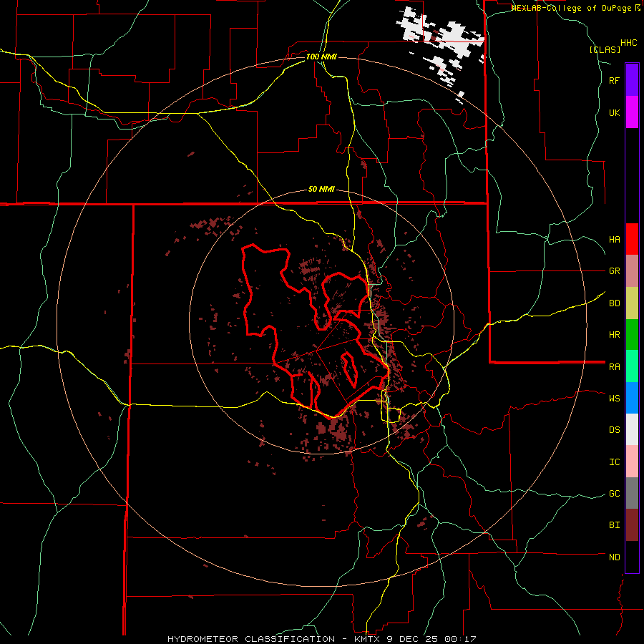Screen dimensions: 644x644
Task: Click the DS legend label
Action: tap(614, 430)
